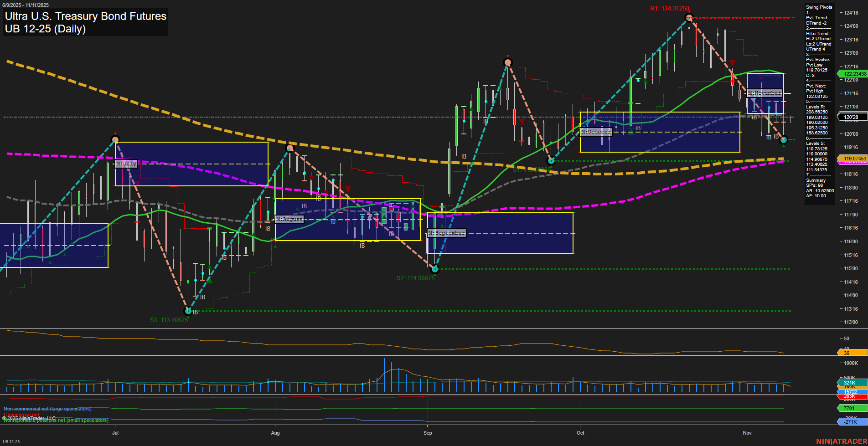Select the M:July monthly range label
The image size is (868, 446).
[126, 164]
